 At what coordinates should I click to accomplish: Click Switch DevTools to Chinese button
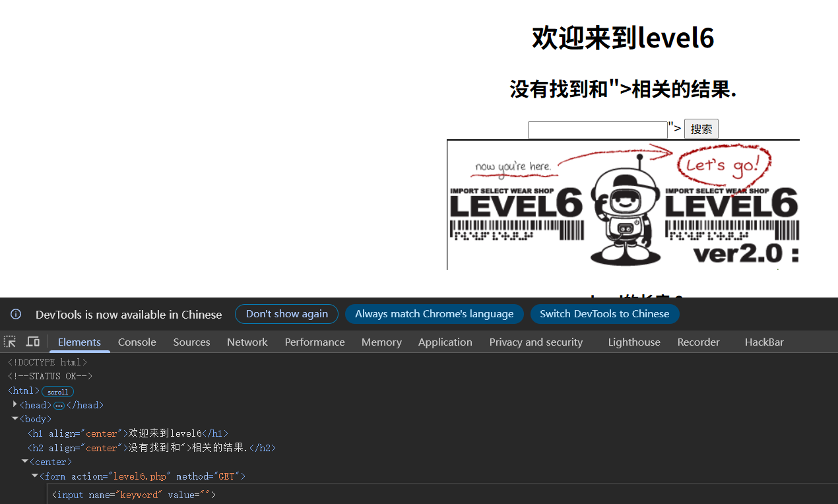tap(604, 314)
